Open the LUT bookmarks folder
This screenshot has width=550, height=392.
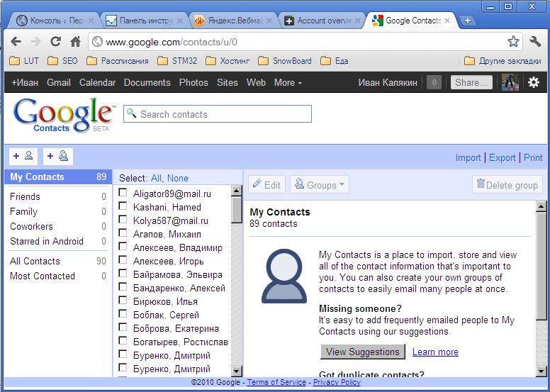(24, 61)
